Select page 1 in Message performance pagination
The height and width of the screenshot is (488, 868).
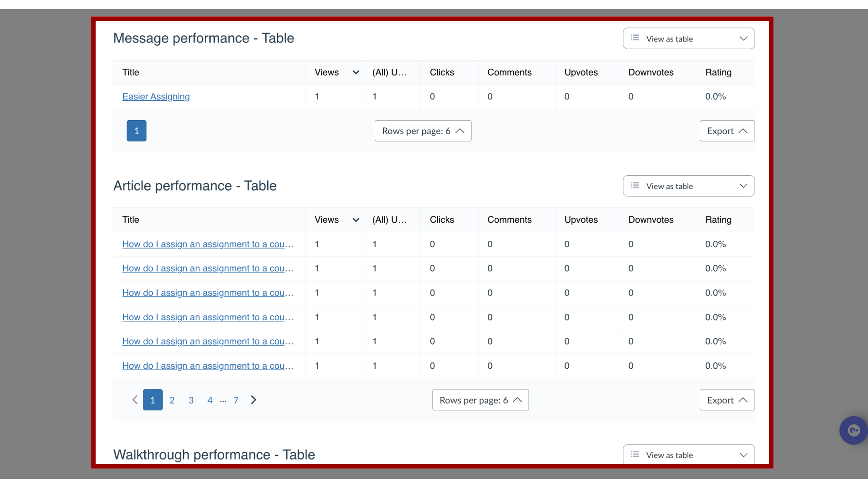137,131
